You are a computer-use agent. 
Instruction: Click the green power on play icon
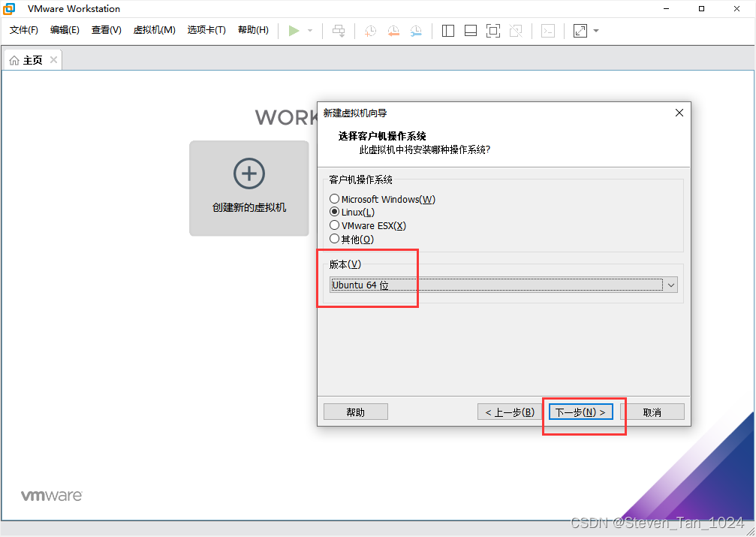(x=294, y=31)
